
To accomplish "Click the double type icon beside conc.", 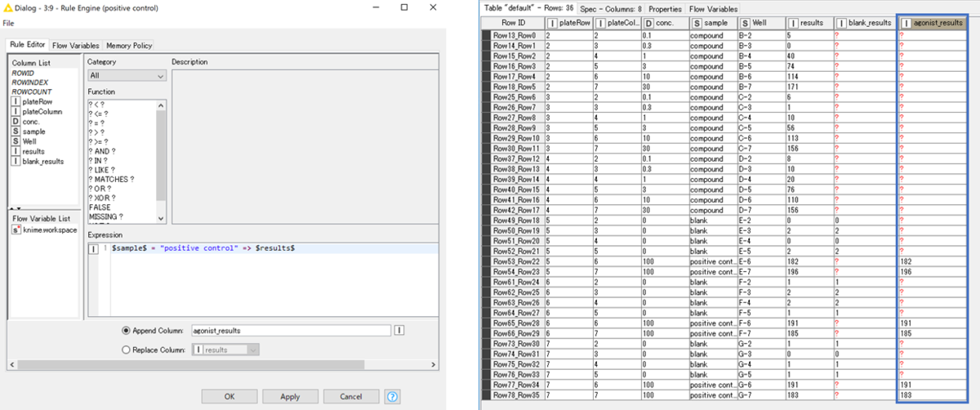I will (x=16, y=122).
